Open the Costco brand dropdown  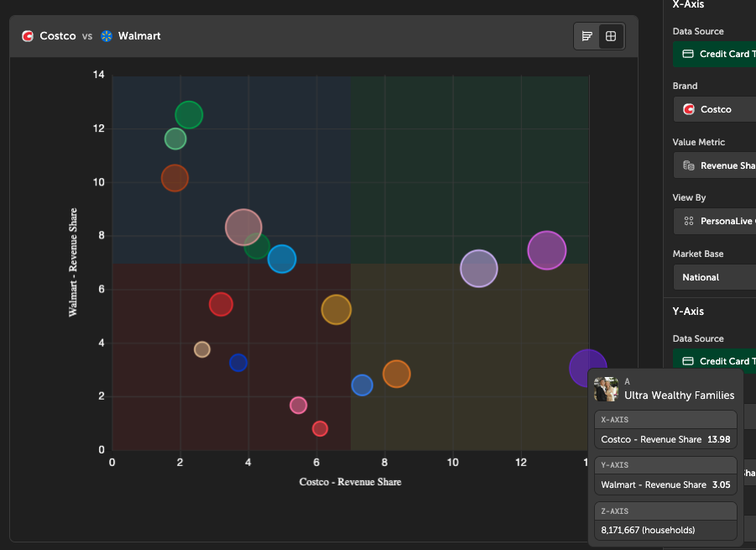coord(715,109)
